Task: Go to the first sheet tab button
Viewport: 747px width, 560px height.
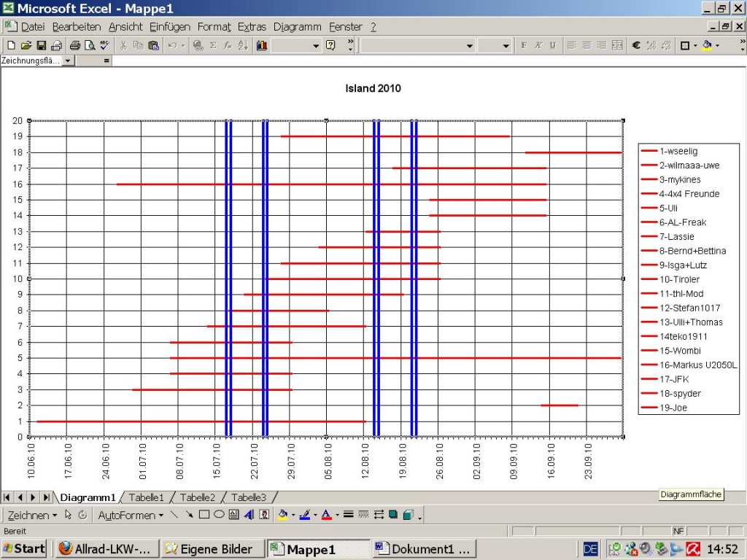Action: pos(7,497)
